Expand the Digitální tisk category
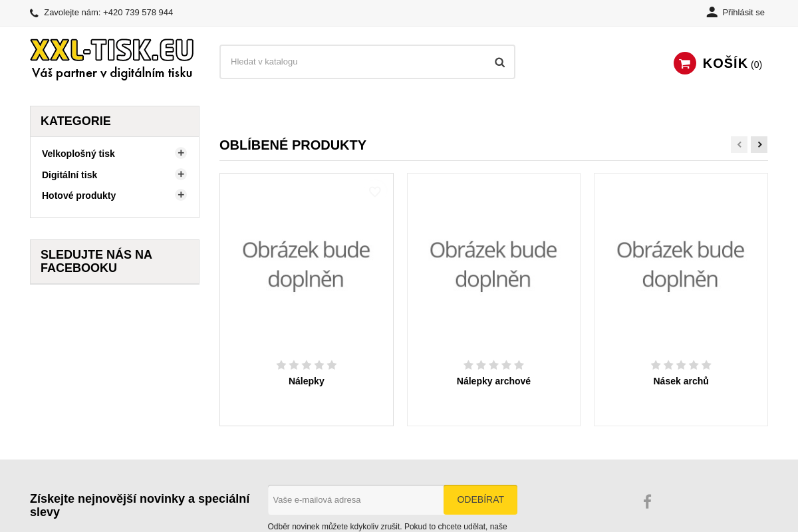The width and height of the screenshot is (798, 532). click(181, 174)
